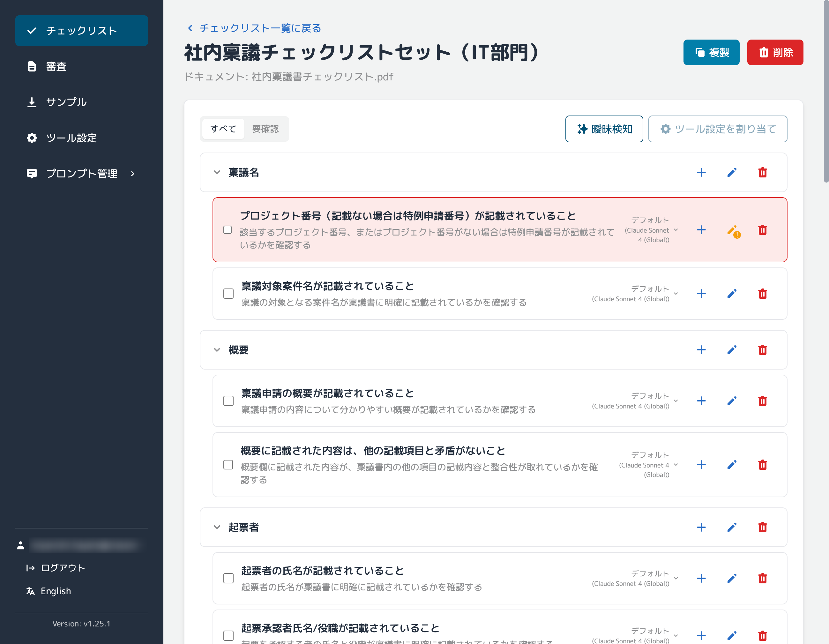Collapse the 概要 category
This screenshot has height=644, width=829.
(x=217, y=350)
